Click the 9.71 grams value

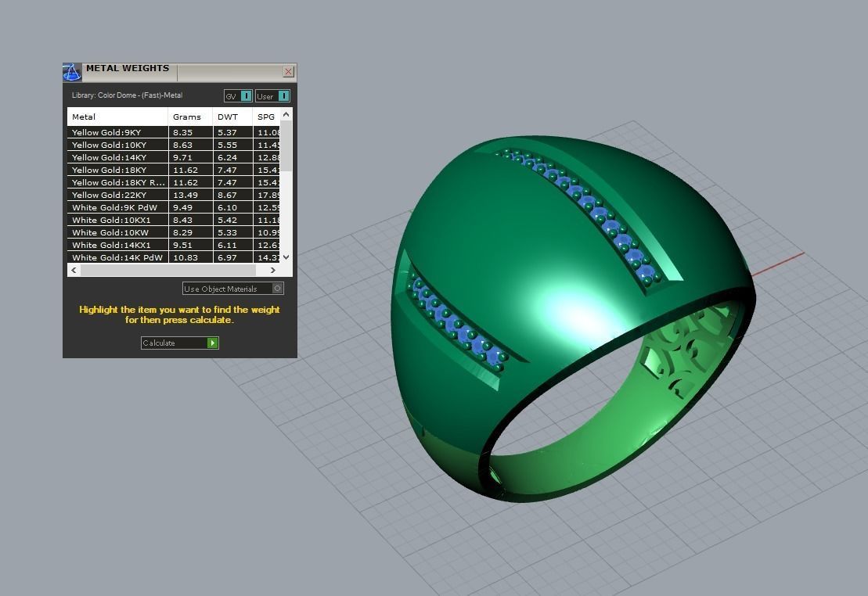pyautogui.click(x=182, y=158)
